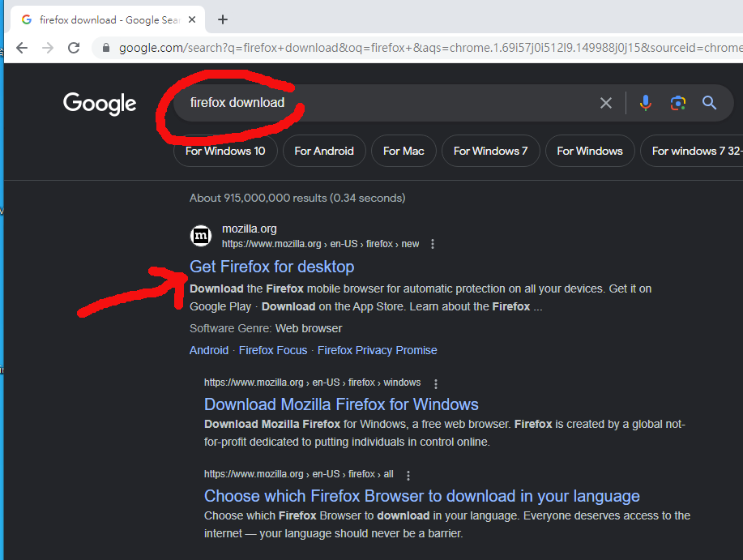Click the "Firefox Privacy Promise" sitelink

(x=377, y=350)
